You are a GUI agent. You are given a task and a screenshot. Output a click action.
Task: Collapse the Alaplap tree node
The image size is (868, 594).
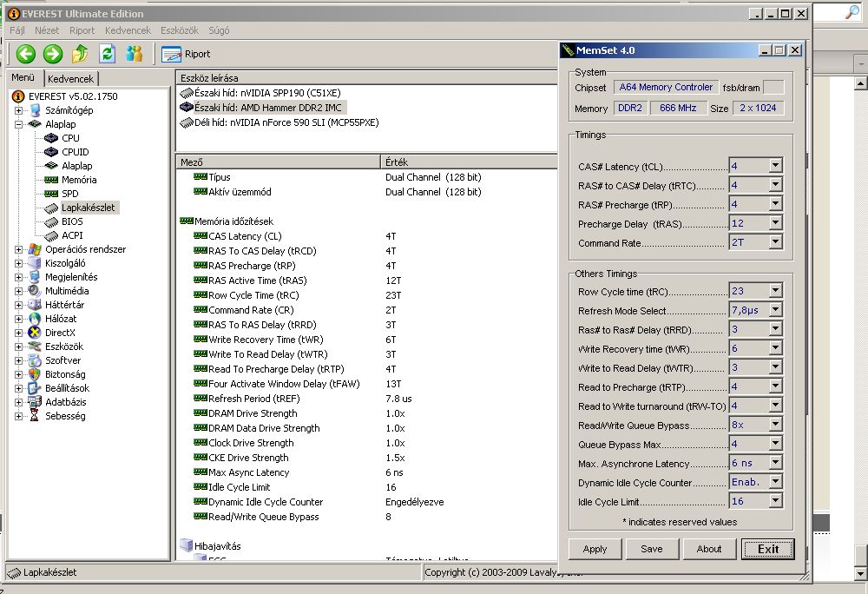[18, 124]
